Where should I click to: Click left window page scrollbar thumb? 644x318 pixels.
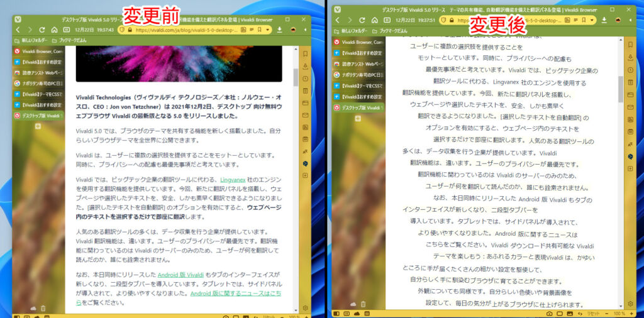pos(296,77)
